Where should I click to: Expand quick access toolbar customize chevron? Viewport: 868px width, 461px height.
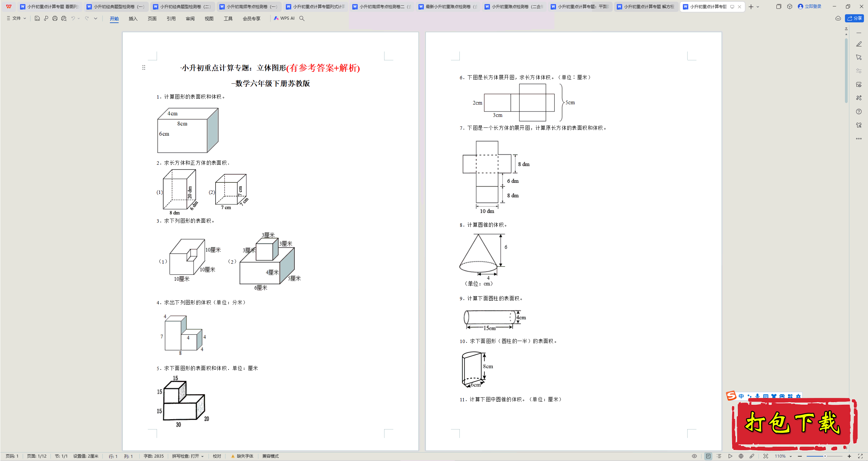pos(96,18)
